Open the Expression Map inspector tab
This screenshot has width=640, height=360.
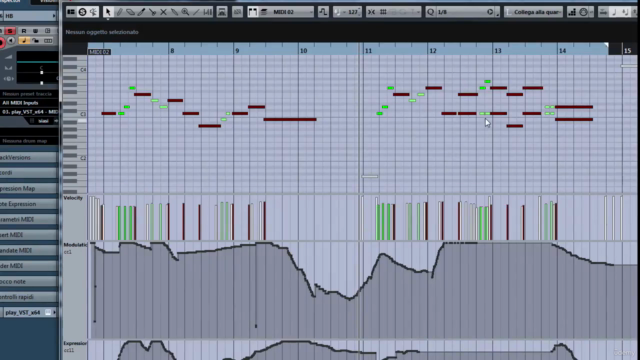coord(29,189)
